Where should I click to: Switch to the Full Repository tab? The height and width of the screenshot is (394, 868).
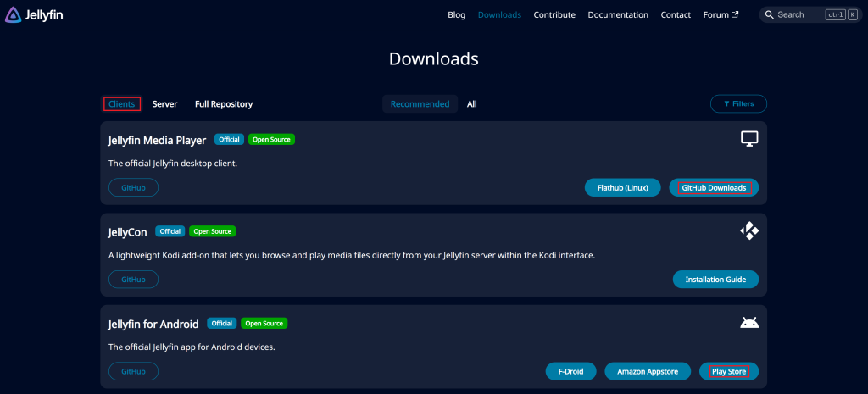[224, 104]
